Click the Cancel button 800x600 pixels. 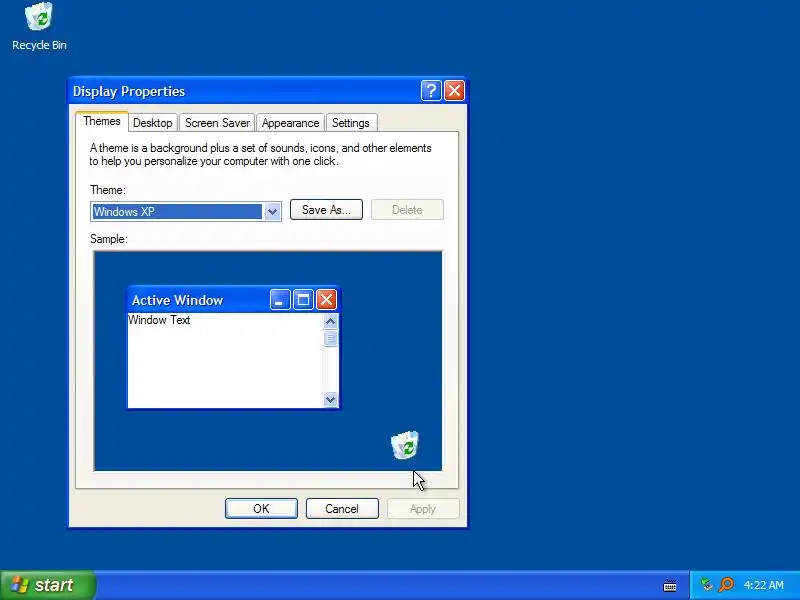click(x=342, y=509)
